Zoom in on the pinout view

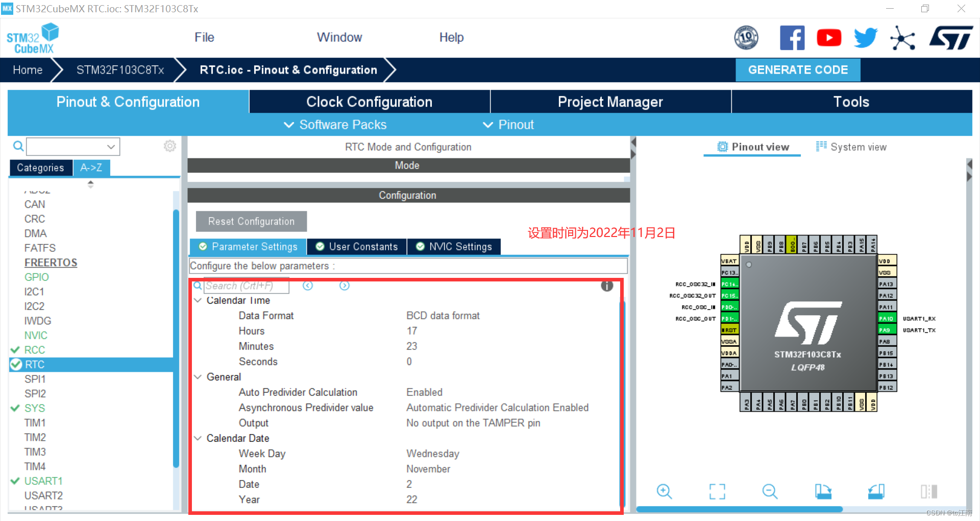[664, 491]
